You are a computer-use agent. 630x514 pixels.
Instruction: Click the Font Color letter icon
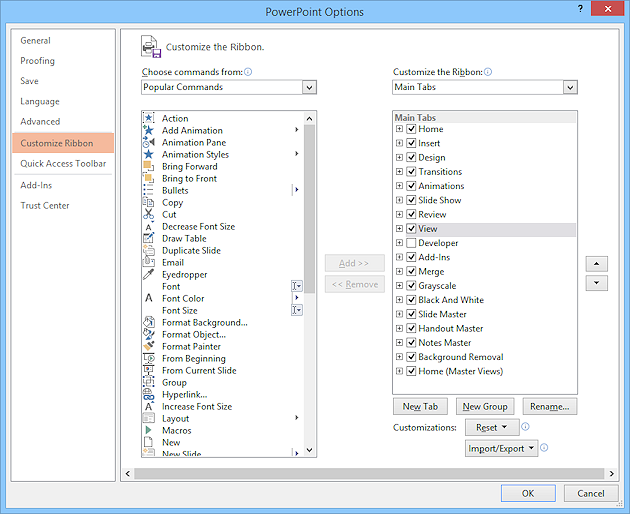(x=149, y=298)
